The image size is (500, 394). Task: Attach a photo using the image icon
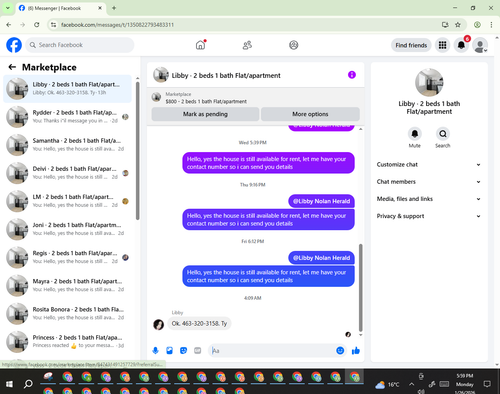[169, 350]
